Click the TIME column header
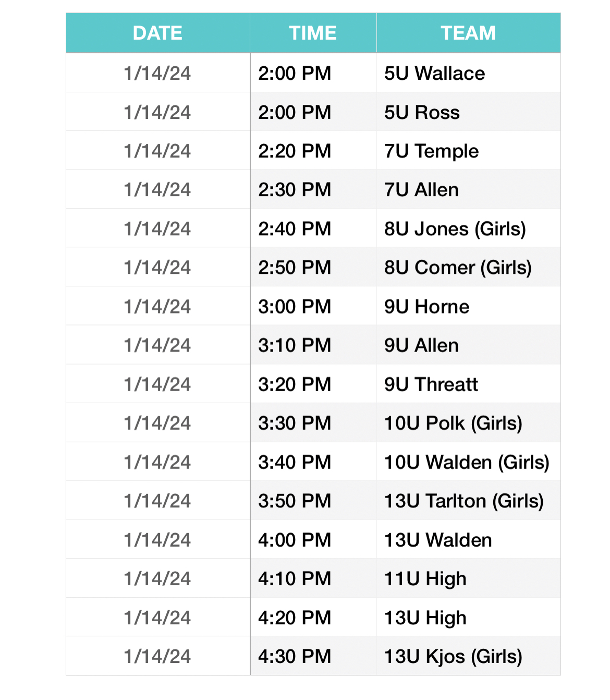The width and height of the screenshot is (610, 700). (x=313, y=33)
